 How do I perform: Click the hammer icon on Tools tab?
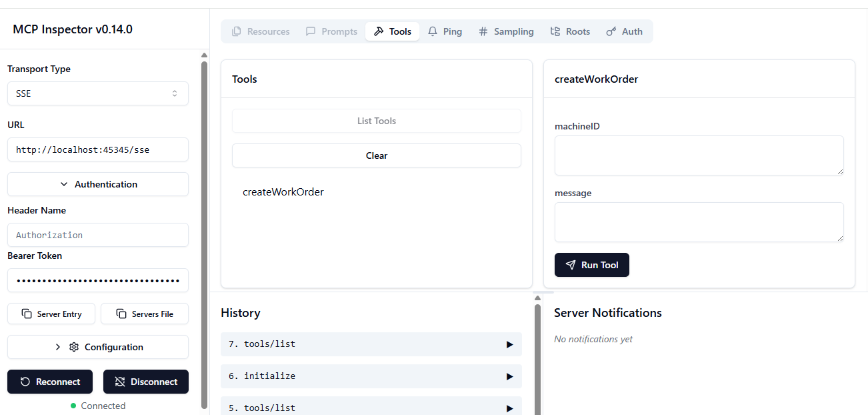coord(379,31)
